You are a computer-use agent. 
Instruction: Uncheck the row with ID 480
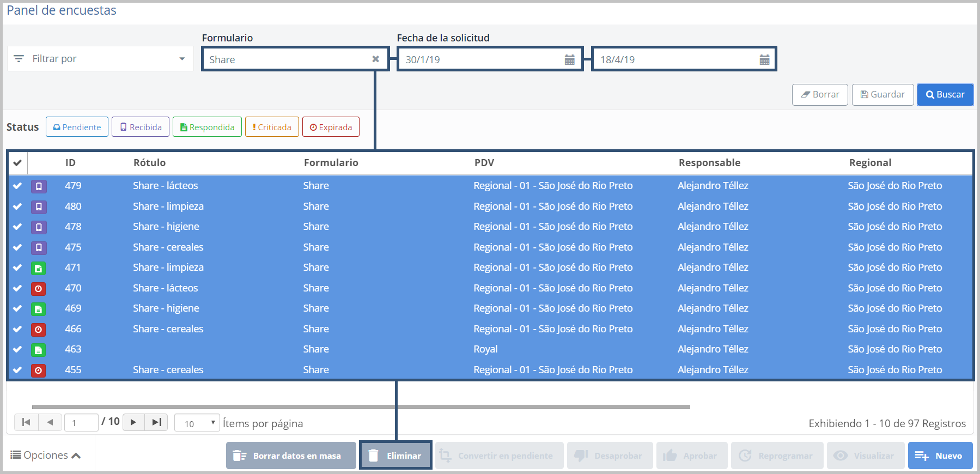[x=17, y=206]
